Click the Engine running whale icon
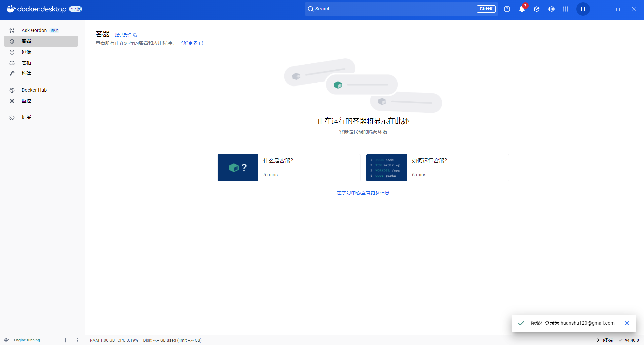 coord(6,340)
